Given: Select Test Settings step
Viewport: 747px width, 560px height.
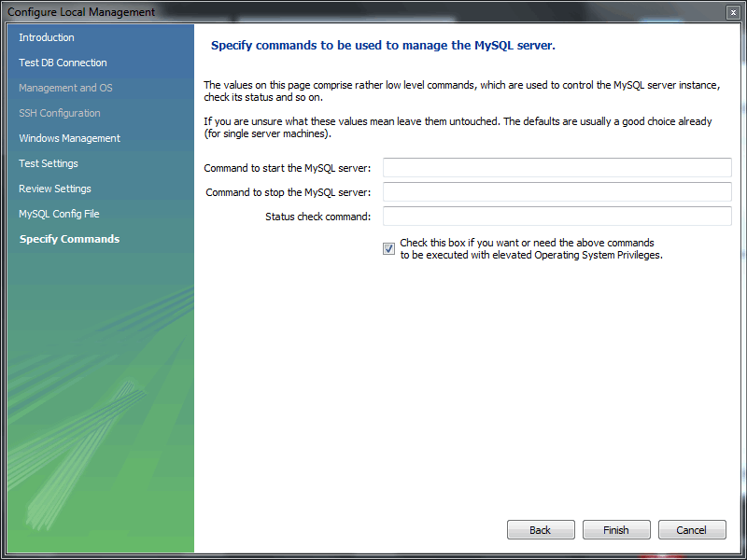Looking at the screenshot, I should pos(49,163).
